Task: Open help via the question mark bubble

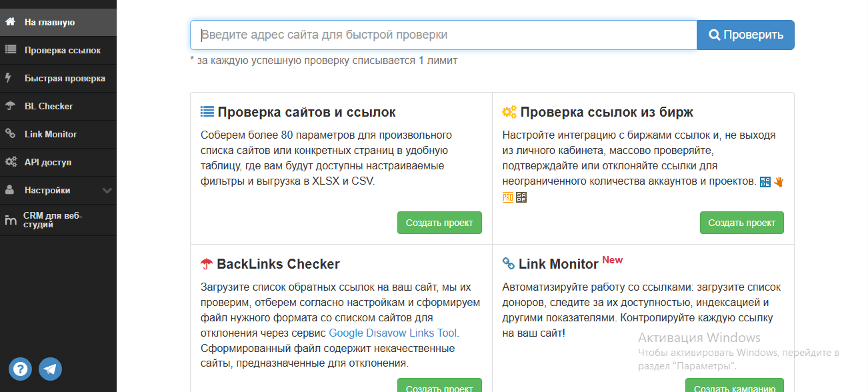Action: (x=20, y=369)
